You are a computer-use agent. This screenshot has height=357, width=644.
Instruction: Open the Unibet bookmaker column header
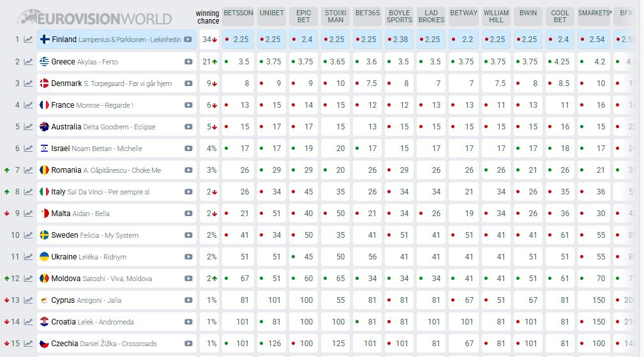point(272,17)
